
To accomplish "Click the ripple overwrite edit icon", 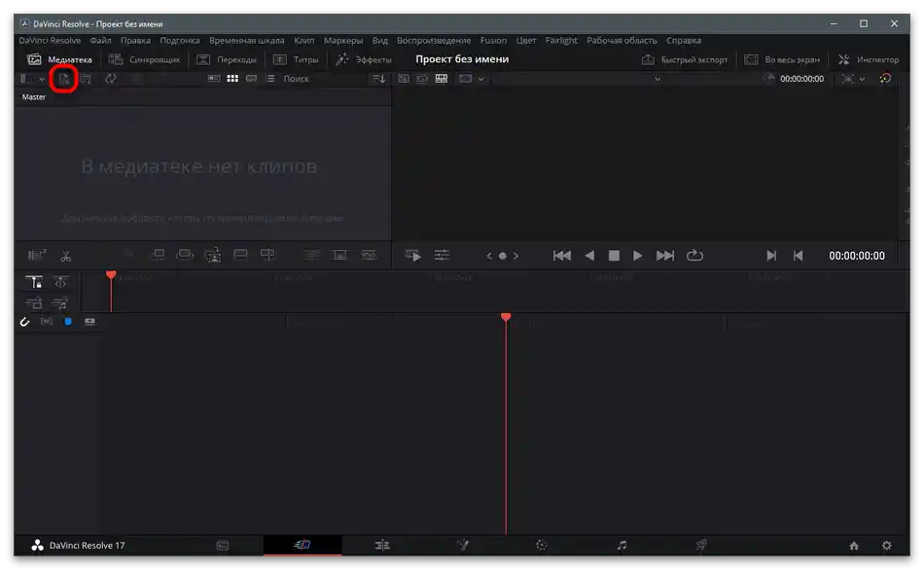I will (185, 255).
